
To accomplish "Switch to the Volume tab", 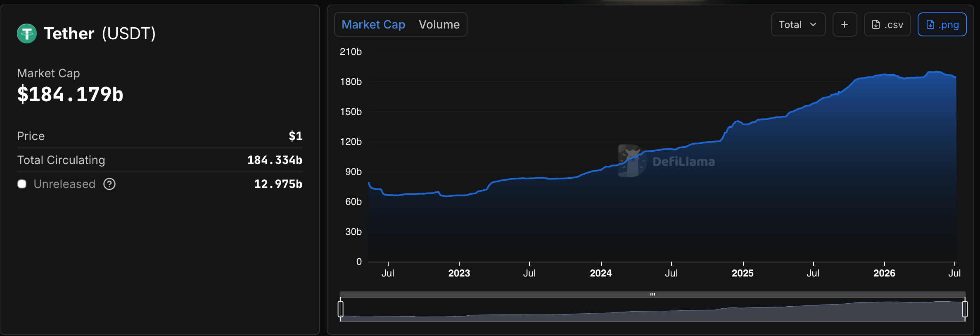I will 439,24.
